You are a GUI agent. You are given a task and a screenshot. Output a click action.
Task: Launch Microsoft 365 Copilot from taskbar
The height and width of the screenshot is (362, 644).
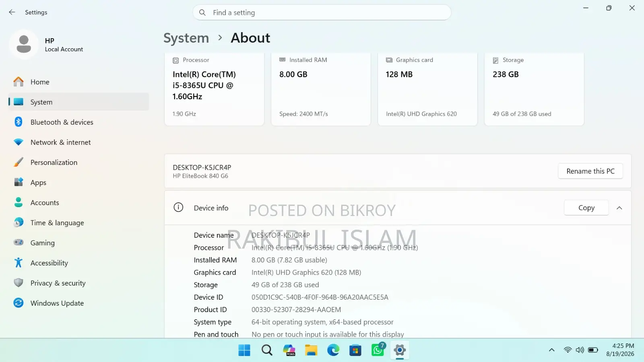coord(289,350)
